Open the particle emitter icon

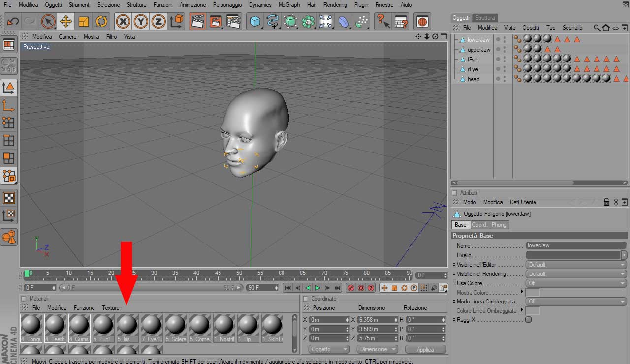pyautogui.click(x=361, y=21)
